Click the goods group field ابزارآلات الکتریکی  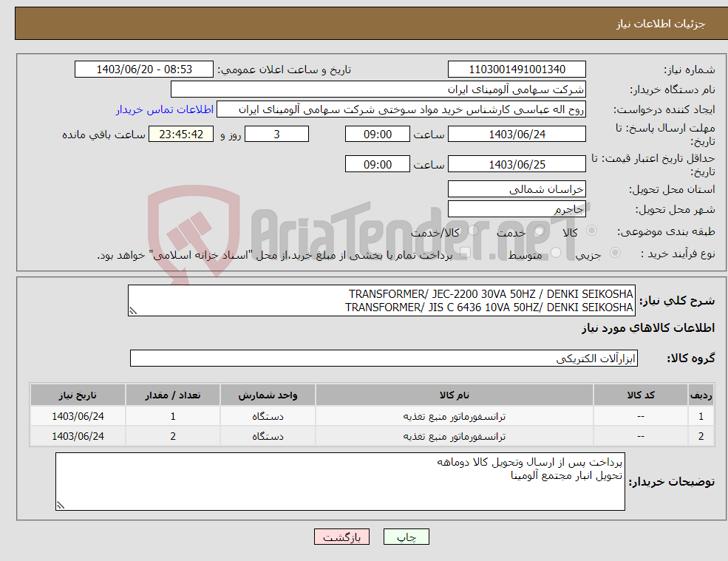[x=384, y=358]
